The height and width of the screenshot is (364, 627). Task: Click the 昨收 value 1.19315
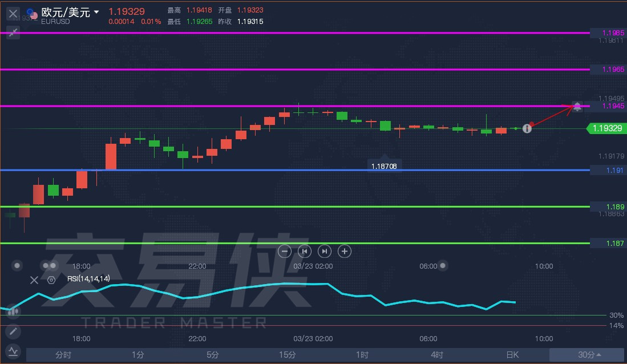(250, 22)
